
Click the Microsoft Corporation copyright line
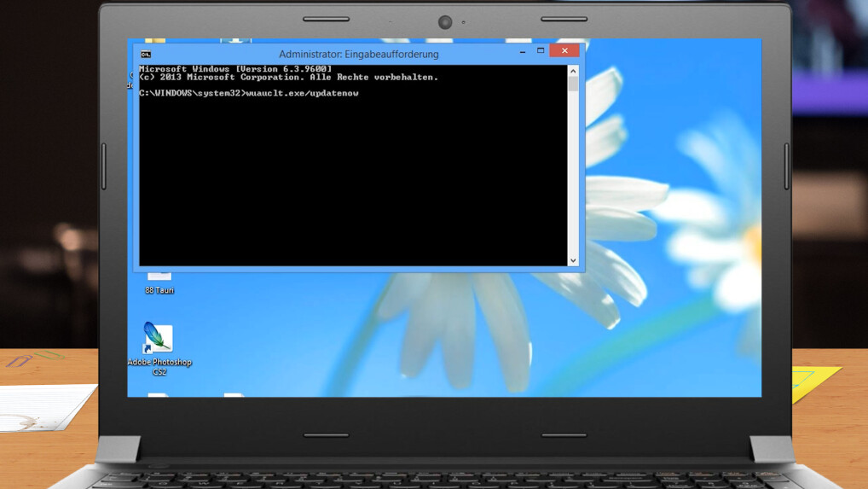click(288, 77)
